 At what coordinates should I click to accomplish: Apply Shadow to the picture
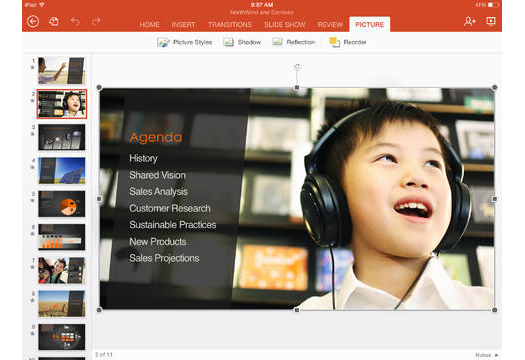coord(242,42)
